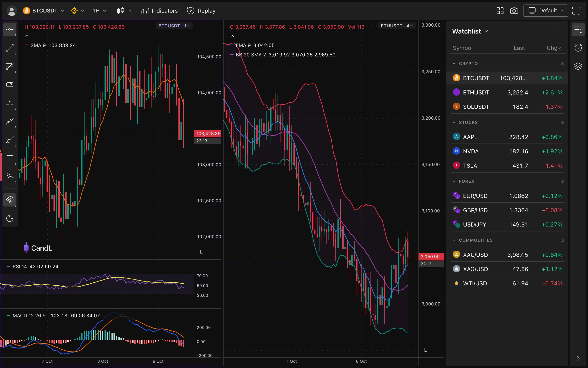Select the brush drawing tool
The height and width of the screenshot is (368, 588).
(x=10, y=140)
